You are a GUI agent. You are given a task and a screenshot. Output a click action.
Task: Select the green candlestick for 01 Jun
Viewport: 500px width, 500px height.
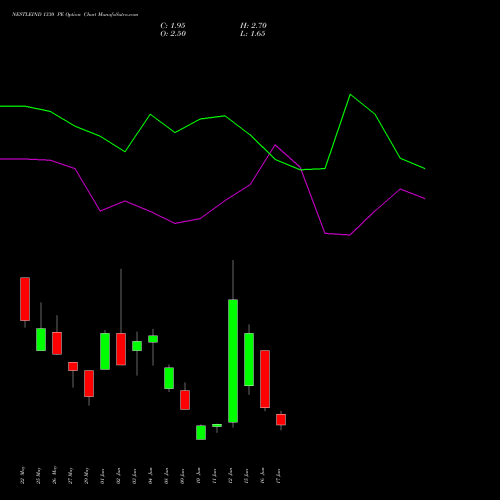coord(105,351)
